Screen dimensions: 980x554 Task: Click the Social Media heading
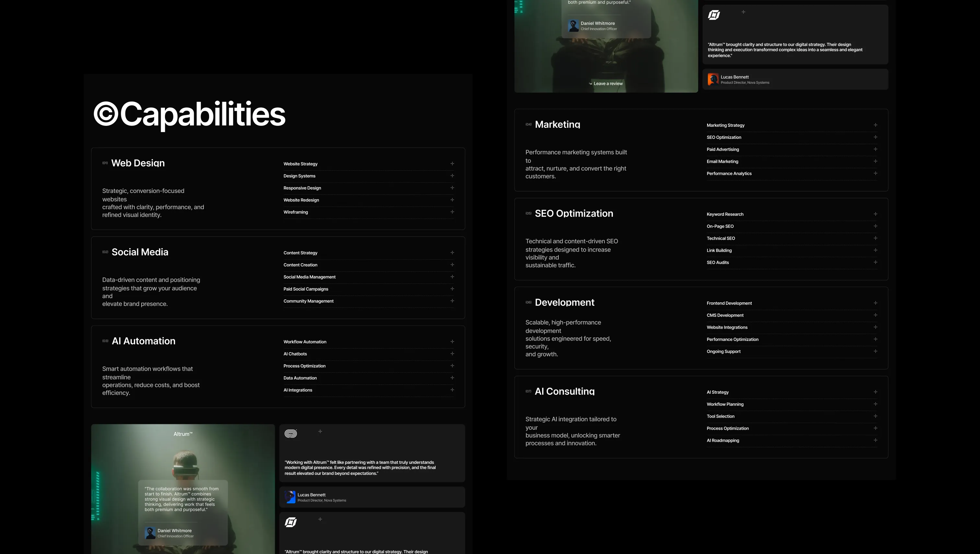(140, 252)
